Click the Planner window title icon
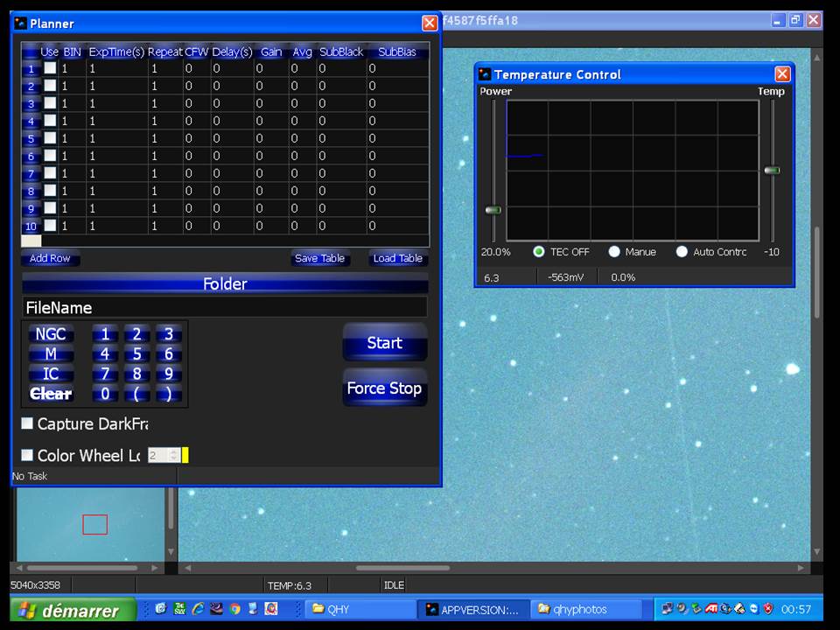The width and height of the screenshot is (840, 630). point(20,24)
